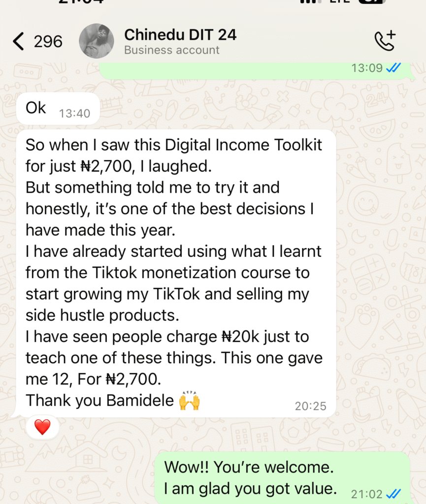Tap blue read ticks beside 13:09
The width and height of the screenshot is (426, 504).
click(x=393, y=68)
